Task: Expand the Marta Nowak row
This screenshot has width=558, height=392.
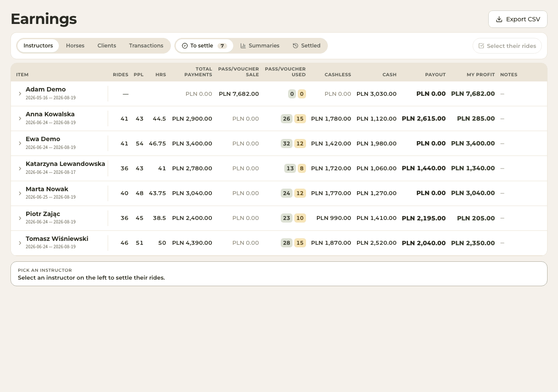Action: (20, 193)
